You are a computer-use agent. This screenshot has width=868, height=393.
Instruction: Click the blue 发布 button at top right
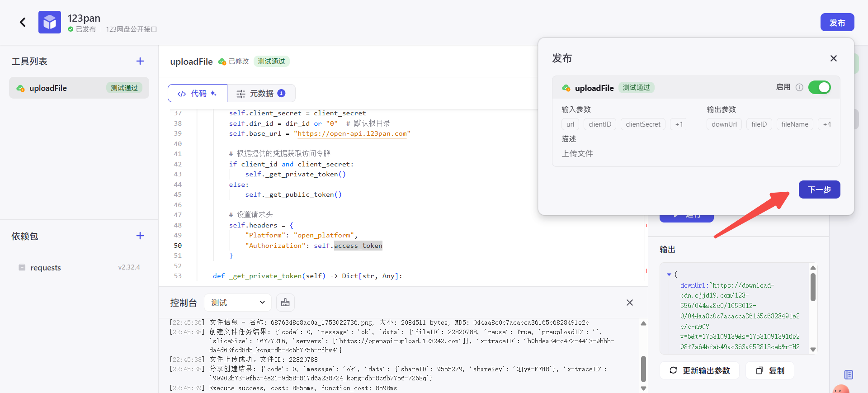pos(837,22)
